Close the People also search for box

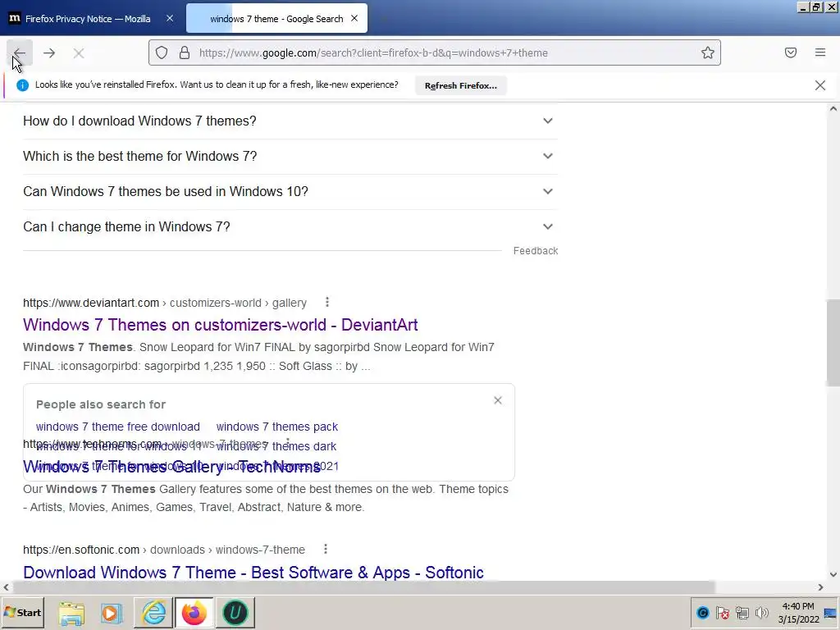[498, 400]
